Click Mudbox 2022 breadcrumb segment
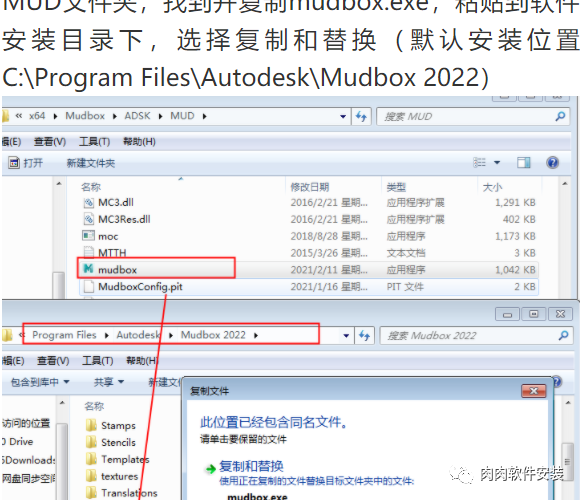 213,335
